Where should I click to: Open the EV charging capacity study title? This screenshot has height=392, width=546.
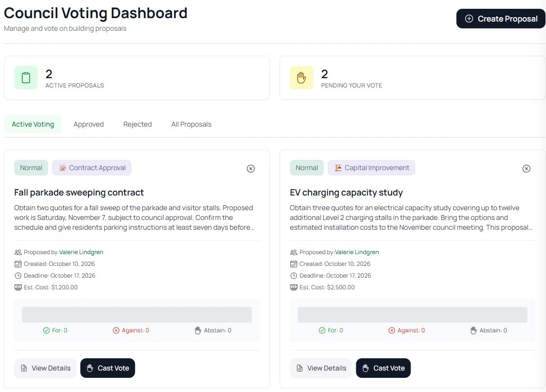tap(347, 193)
